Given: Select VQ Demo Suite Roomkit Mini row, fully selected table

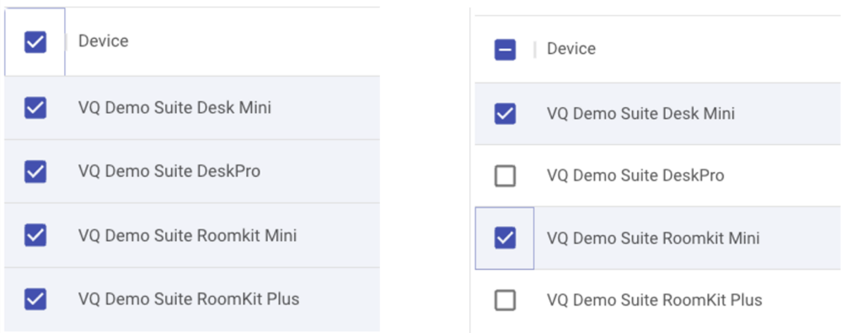Looking at the screenshot, I should coord(192,235).
